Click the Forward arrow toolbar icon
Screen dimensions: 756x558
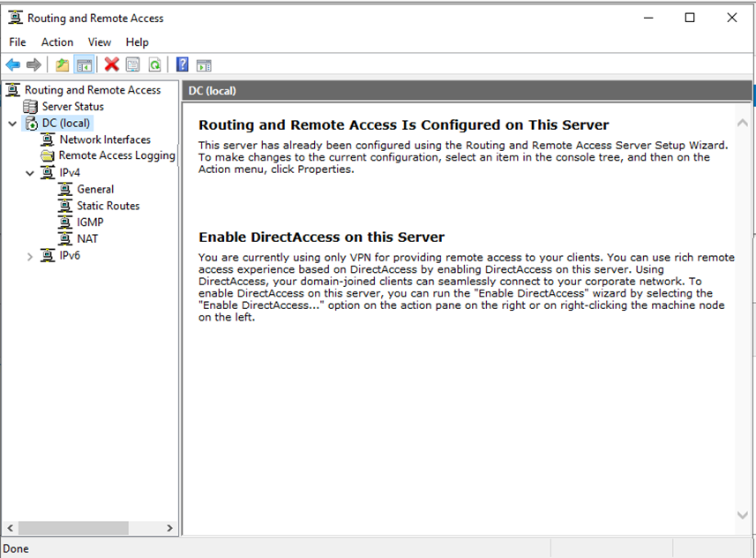pyautogui.click(x=34, y=64)
